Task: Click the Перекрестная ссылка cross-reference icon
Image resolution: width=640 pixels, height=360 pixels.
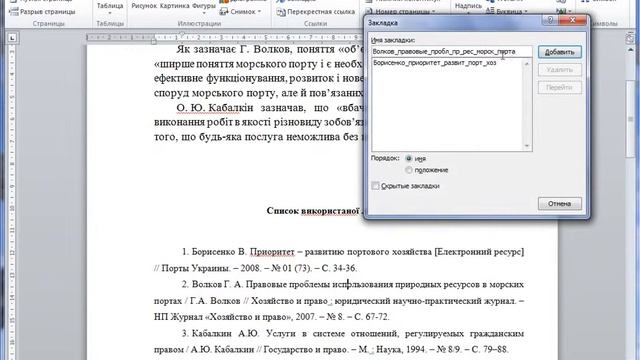Action: [281, 12]
